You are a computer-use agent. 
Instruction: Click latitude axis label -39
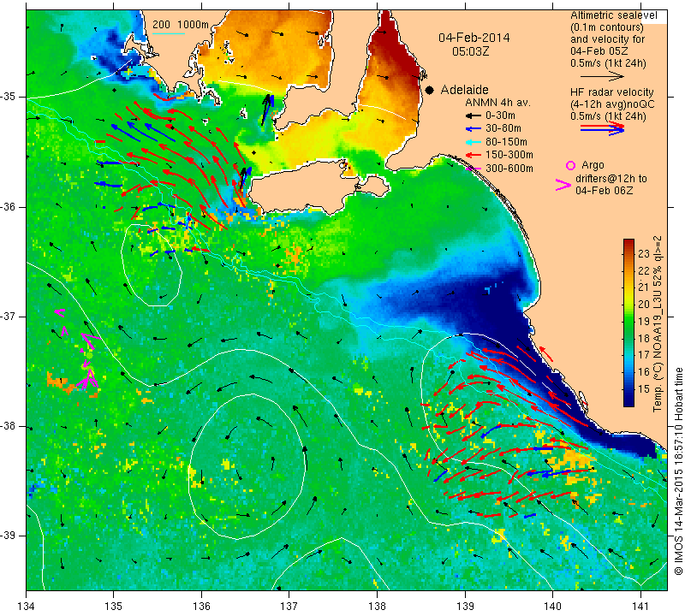click(9, 536)
